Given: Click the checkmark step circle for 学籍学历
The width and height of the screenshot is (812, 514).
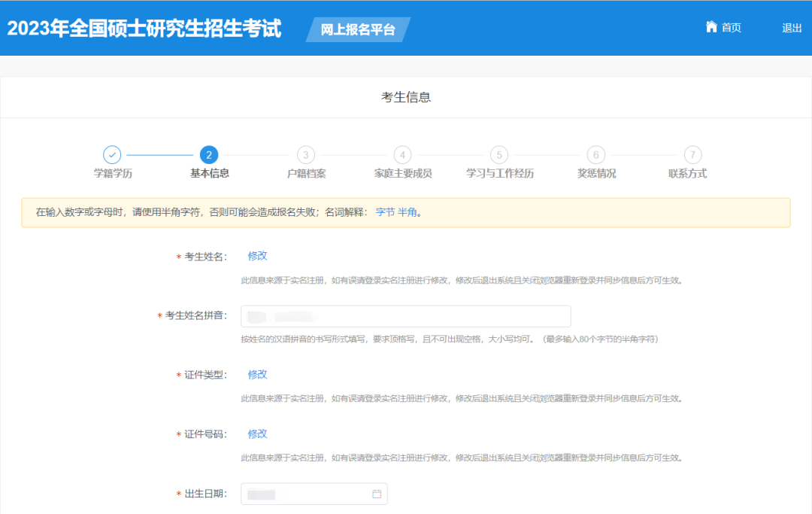Looking at the screenshot, I should coord(112,154).
